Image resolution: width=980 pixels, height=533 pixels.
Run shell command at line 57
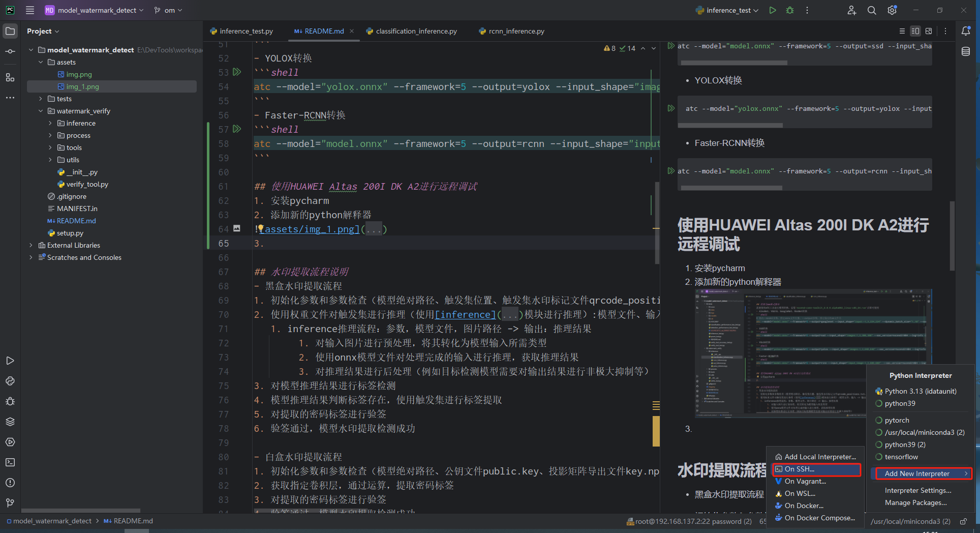tap(237, 129)
